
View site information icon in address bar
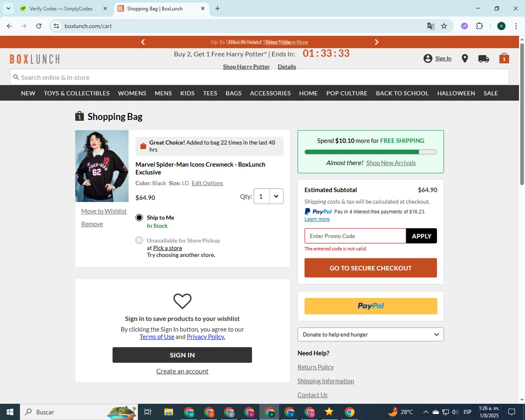coord(56,26)
